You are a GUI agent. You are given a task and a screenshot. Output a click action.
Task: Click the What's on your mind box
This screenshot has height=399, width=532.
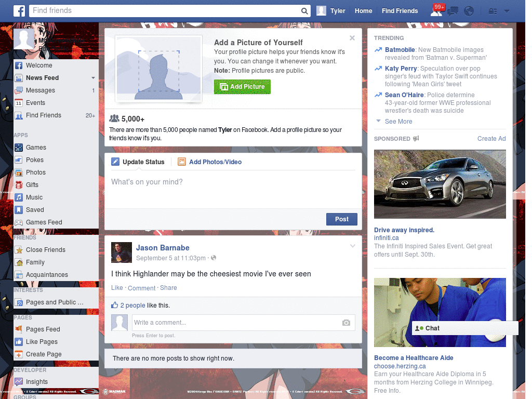tap(233, 188)
